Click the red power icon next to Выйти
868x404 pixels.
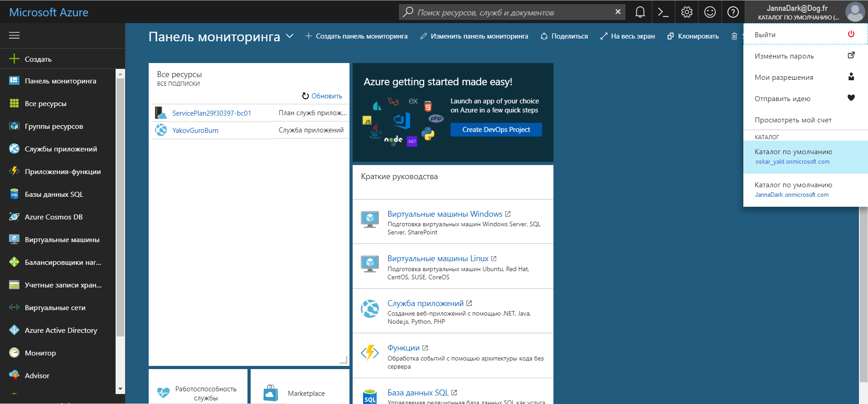[x=851, y=34]
